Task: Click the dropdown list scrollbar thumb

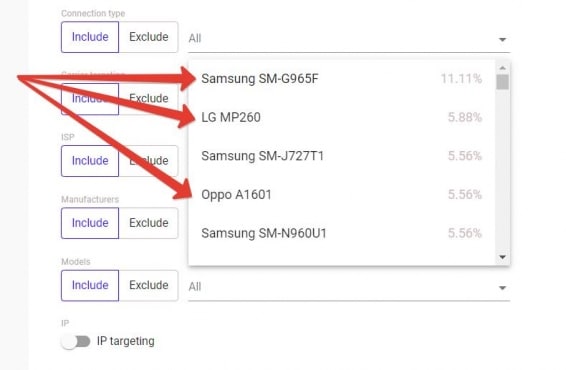Action: click(502, 82)
